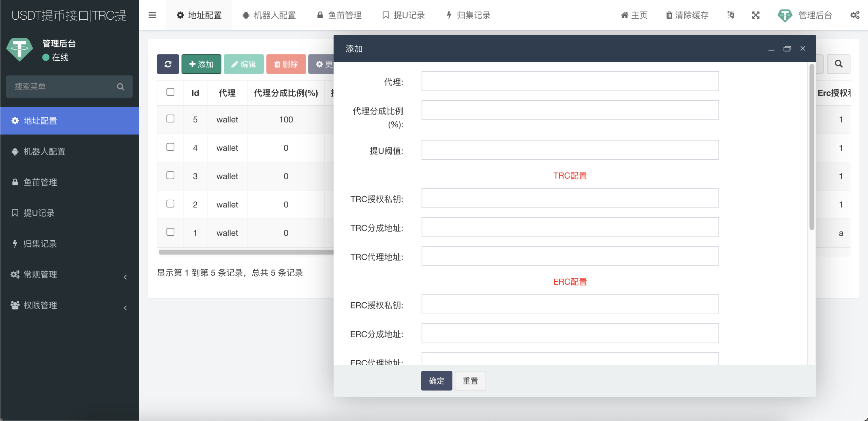Click search icon in sidebar menu search
This screenshot has width=868, height=421.
coord(120,87)
